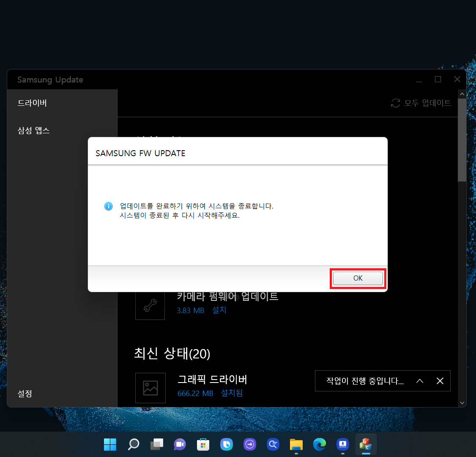Click the wrench icon for 카메라 펌웨어 업데이트
Image resolution: width=476 pixels, height=457 pixels.
click(150, 305)
